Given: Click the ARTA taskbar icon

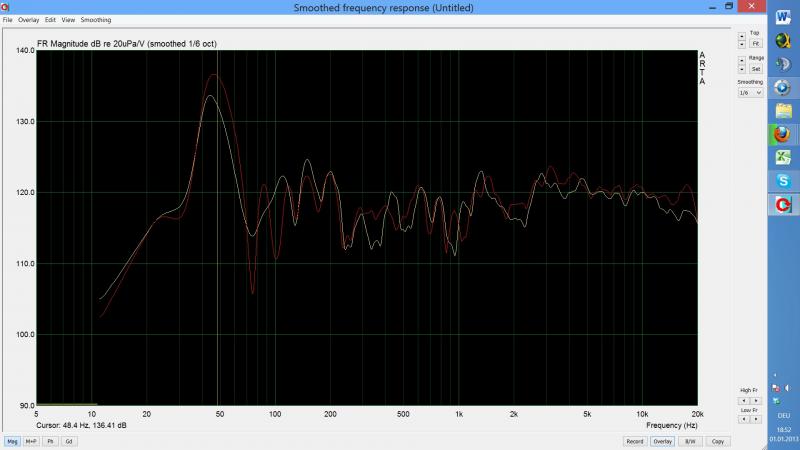Looking at the screenshot, I should coord(783,205).
